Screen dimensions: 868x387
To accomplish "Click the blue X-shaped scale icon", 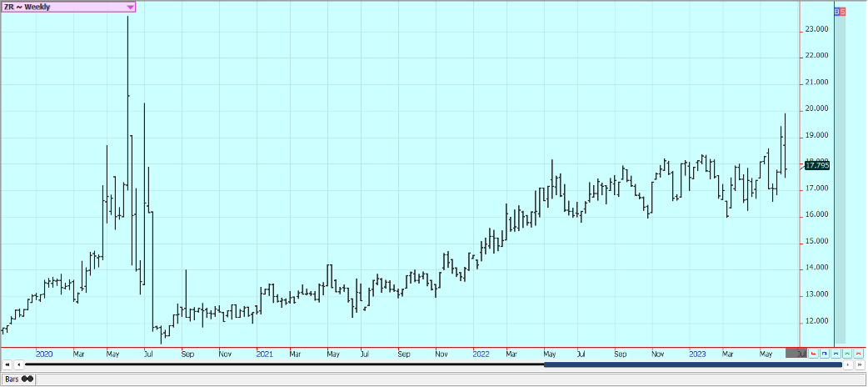I will (x=836, y=354).
